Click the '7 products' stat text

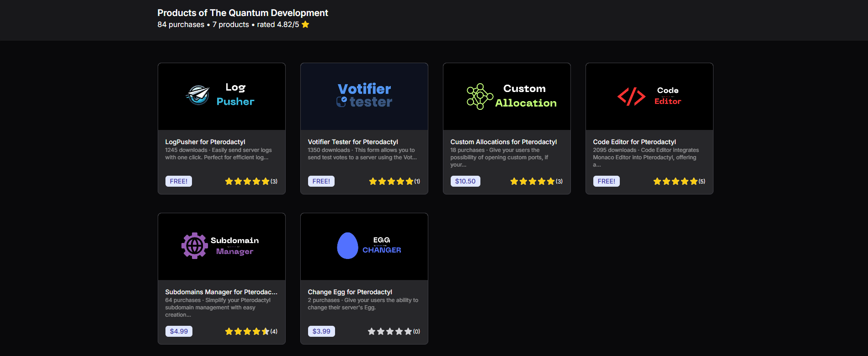click(x=231, y=25)
